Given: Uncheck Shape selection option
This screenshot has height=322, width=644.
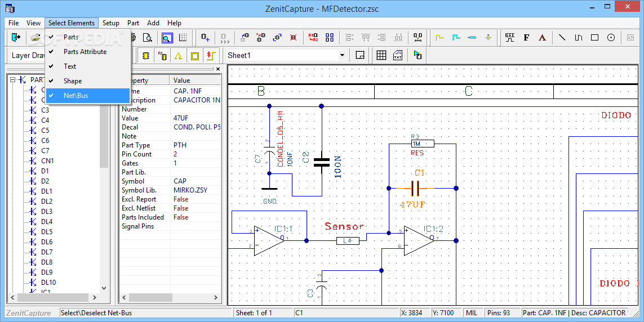Looking at the screenshot, I should (88, 81).
